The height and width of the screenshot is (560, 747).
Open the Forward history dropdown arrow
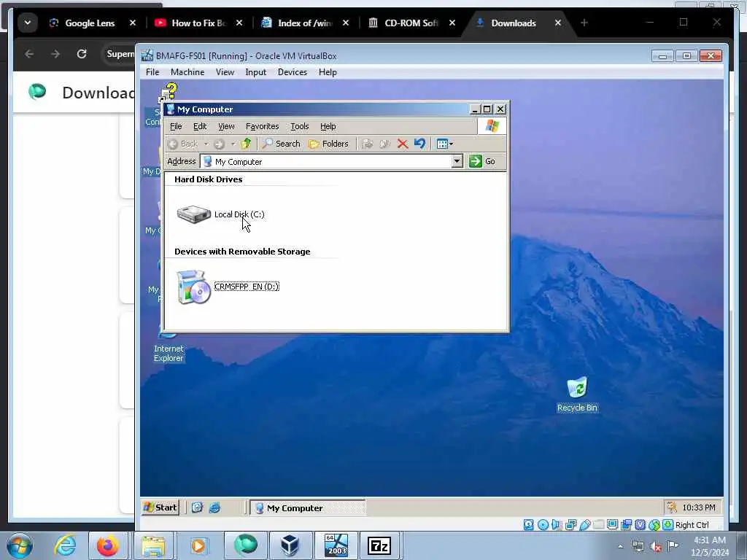233,144
